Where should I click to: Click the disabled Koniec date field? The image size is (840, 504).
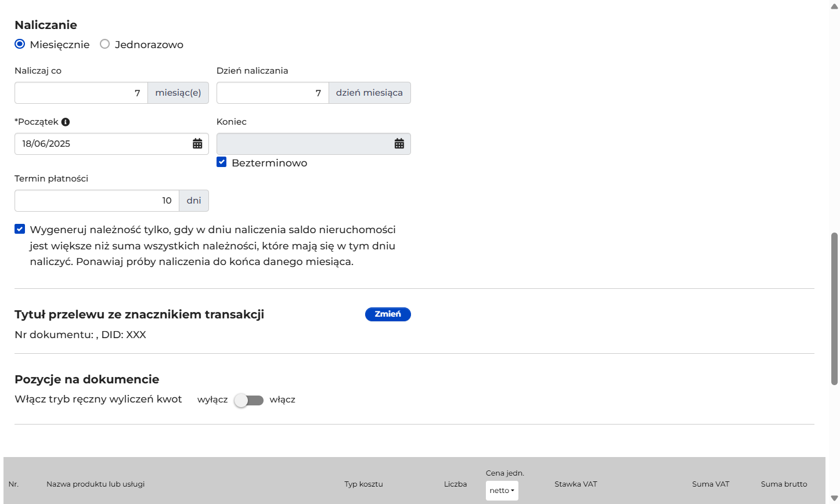click(x=313, y=144)
